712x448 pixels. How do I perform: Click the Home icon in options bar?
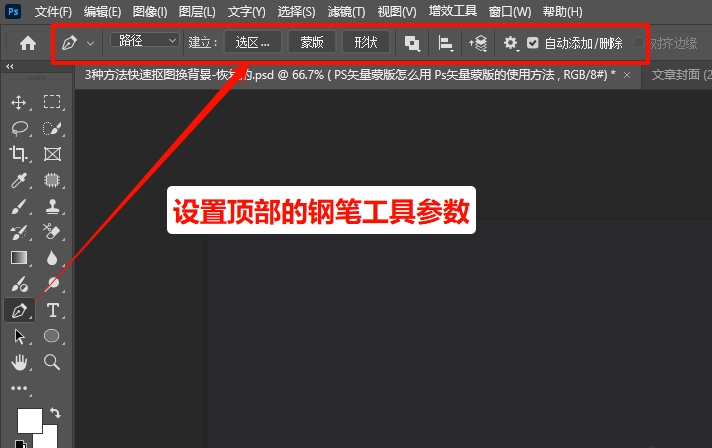click(x=28, y=43)
